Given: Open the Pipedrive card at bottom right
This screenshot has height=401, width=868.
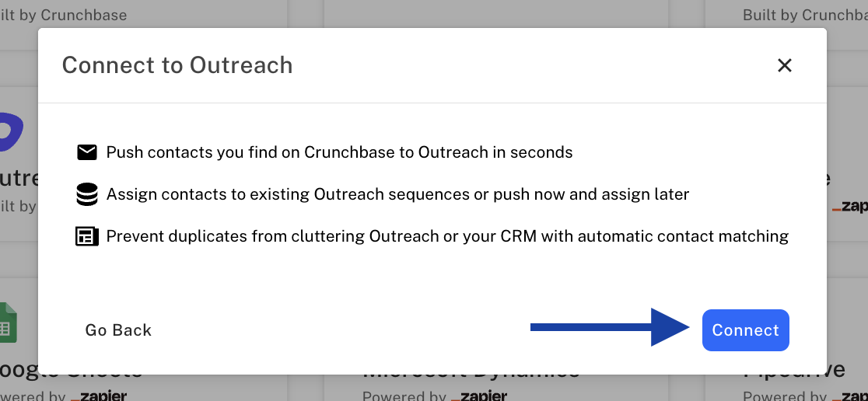Looking at the screenshot, I should pyautogui.click(x=793, y=385).
